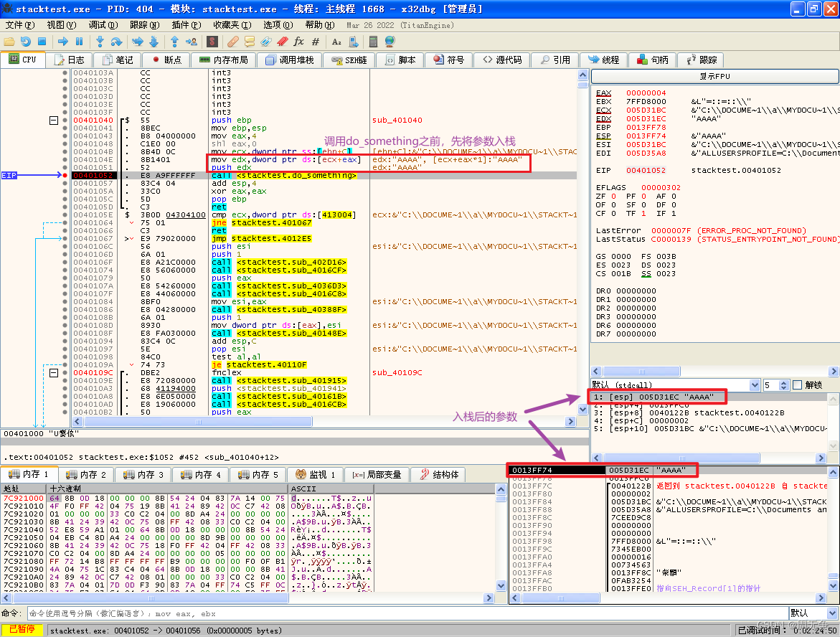Select the EIP register value 00401052

click(x=646, y=170)
